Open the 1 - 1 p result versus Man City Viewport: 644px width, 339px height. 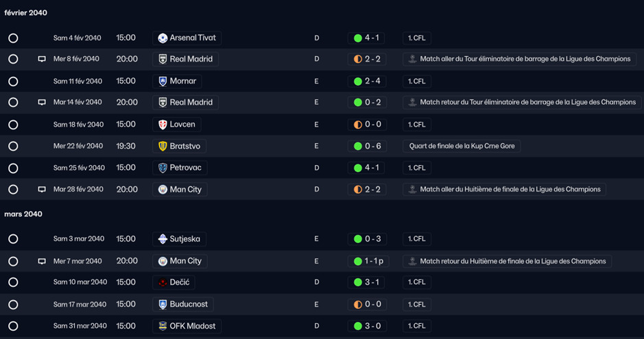tap(368, 261)
